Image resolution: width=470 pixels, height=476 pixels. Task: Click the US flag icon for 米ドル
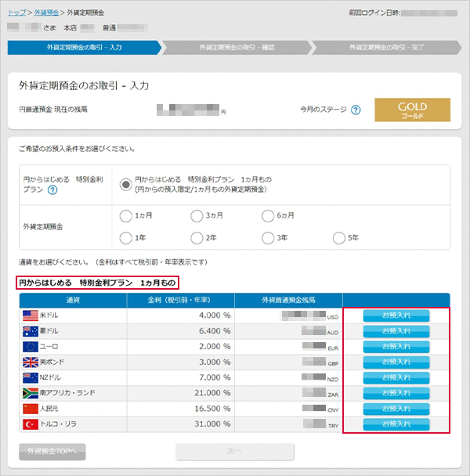click(x=31, y=316)
